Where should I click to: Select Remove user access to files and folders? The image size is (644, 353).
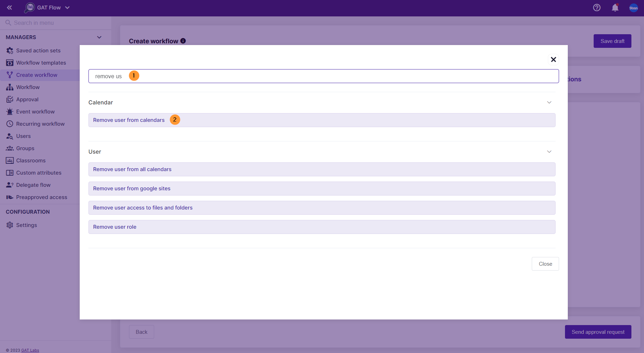tap(322, 208)
